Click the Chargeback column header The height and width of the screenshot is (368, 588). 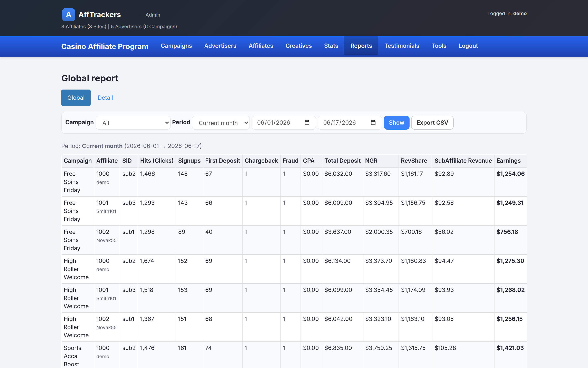[x=261, y=161]
